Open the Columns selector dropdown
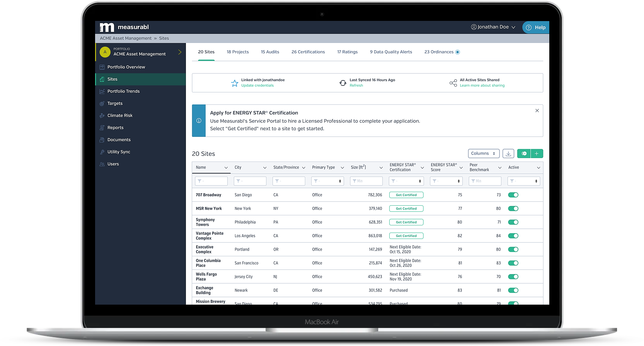Image resolution: width=644 pixels, height=346 pixels. tap(484, 153)
